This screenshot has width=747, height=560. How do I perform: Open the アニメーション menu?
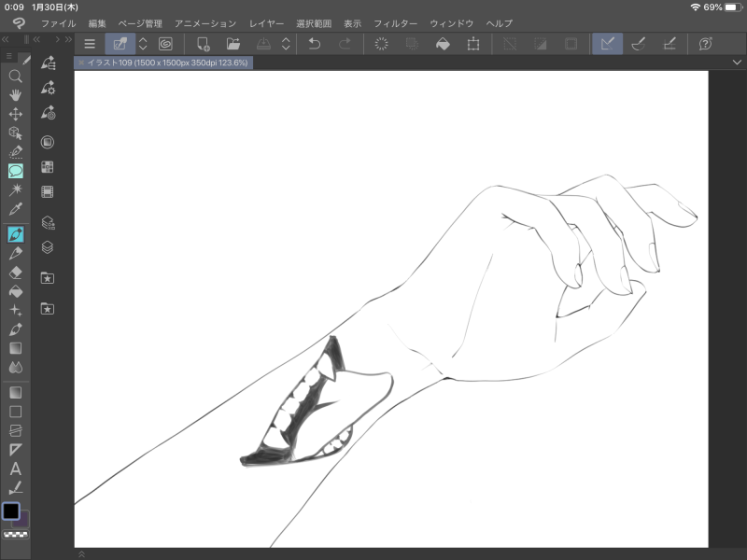pos(205,23)
